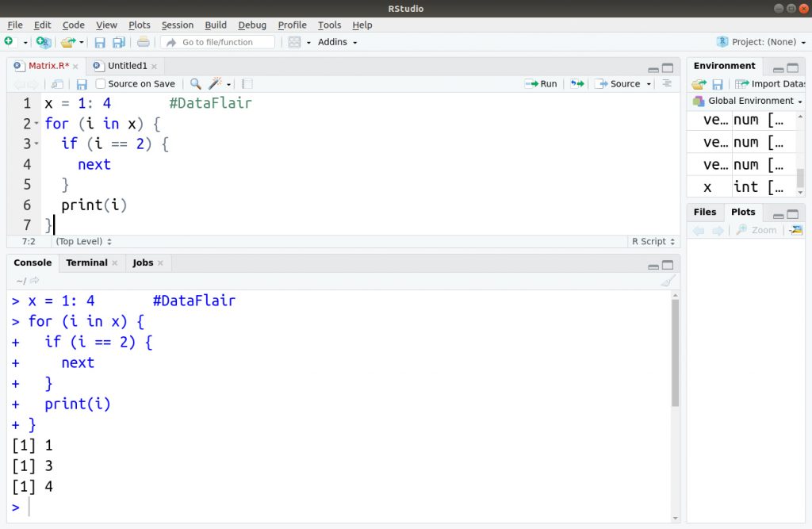
Task: Open Global Environment dropdown
Action: (748, 101)
